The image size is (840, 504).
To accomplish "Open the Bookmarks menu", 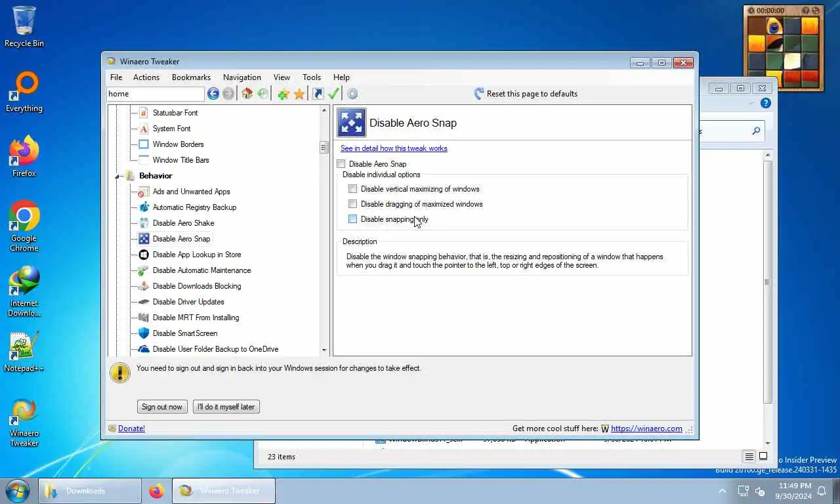I will (191, 77).
